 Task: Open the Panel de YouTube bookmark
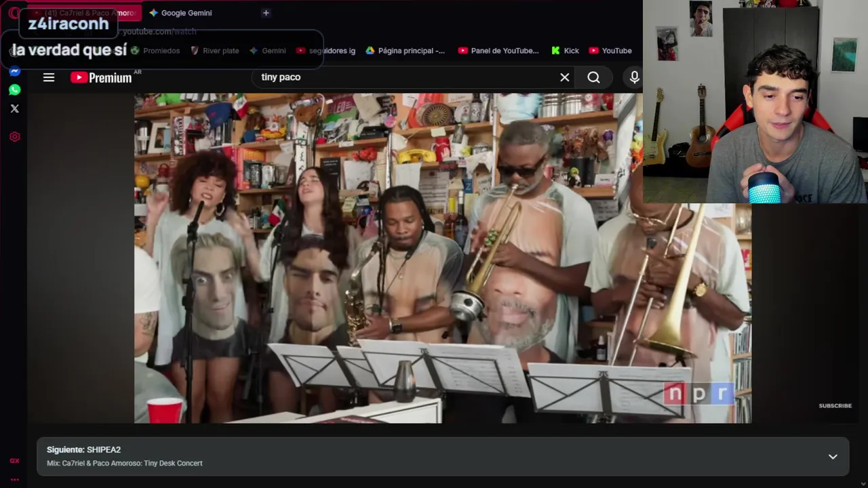pyautogui.click(x=498, y=51)
